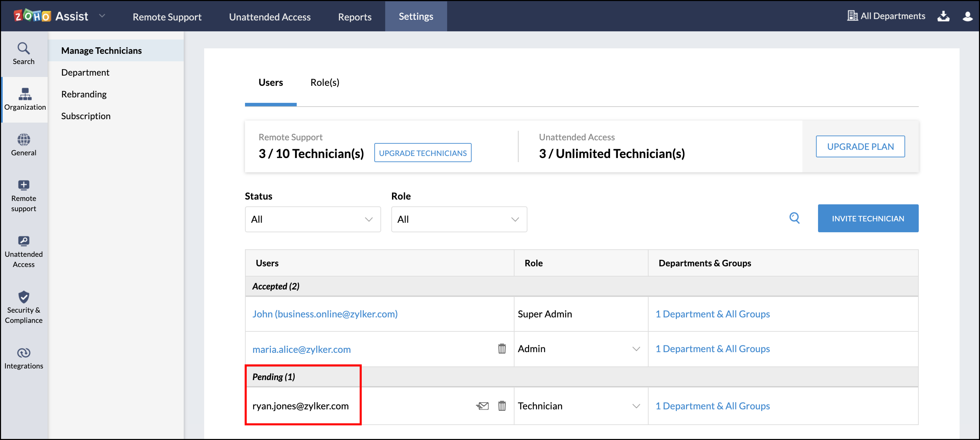The height and width of the screenshot is (440, 980).
Task: Select the Settings tab
Action: click(416, 16)
